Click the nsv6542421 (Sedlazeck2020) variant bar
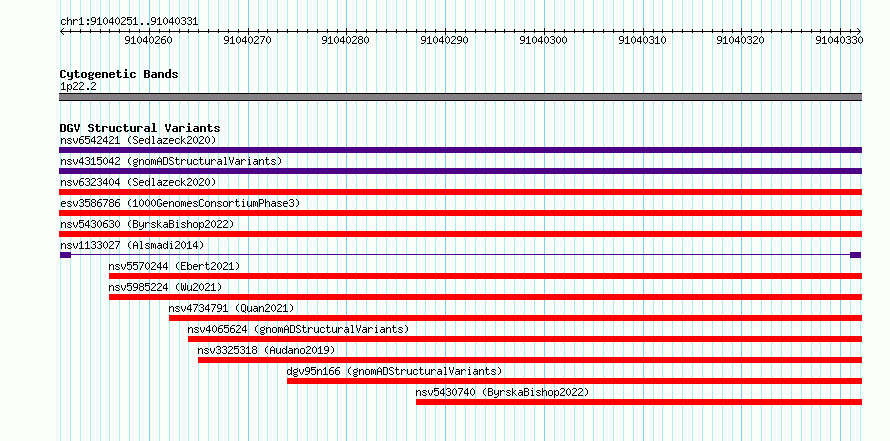 [x=460, y=150]
